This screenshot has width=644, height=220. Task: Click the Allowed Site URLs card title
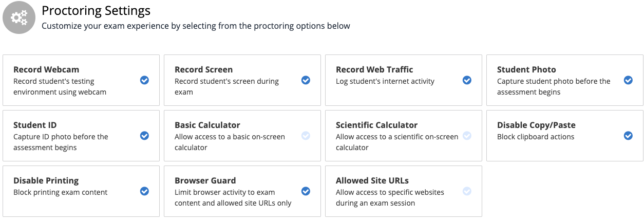tap(372, 180)
